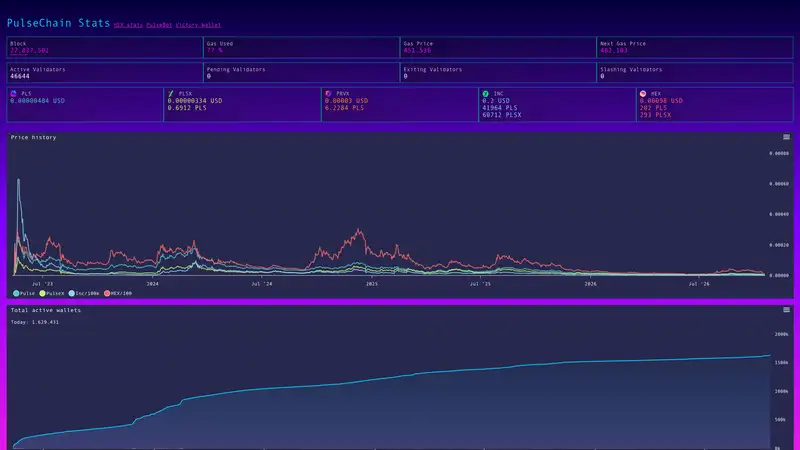Click the PulseX legend color marker

click(x=43, y=293)
